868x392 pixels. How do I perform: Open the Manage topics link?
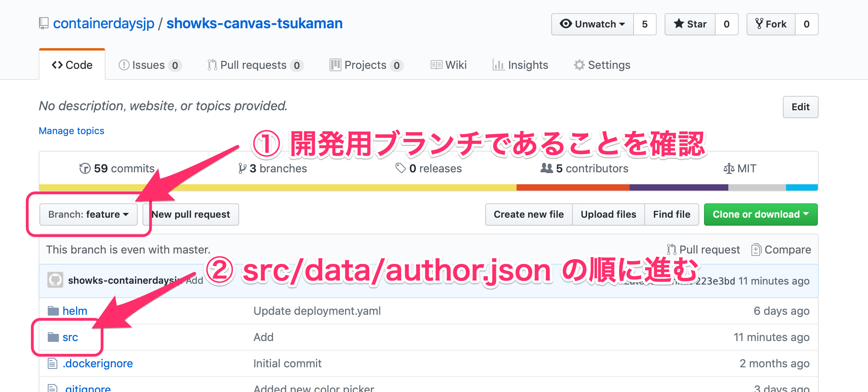click(72, 131)
